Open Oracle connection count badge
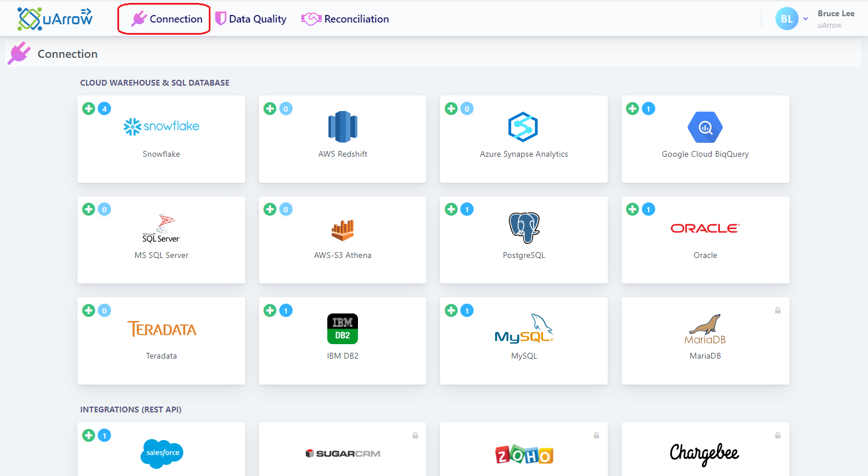 pyautogui.click(x=649, y=209)
